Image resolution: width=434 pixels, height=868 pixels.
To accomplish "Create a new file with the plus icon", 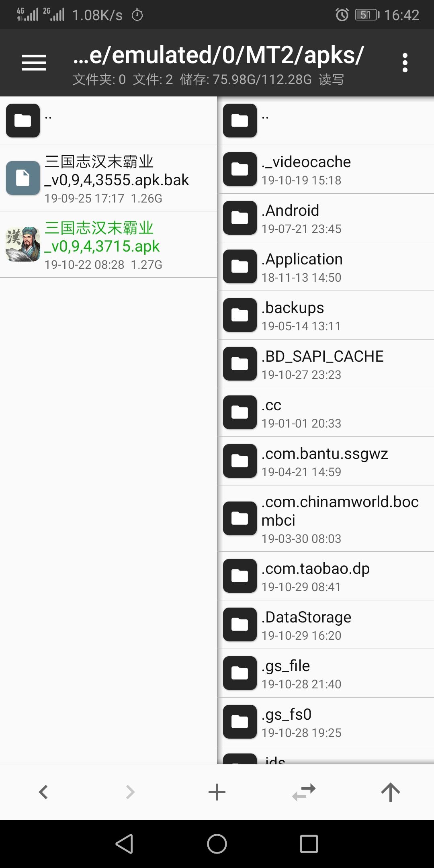I will (x=217, y=792).
